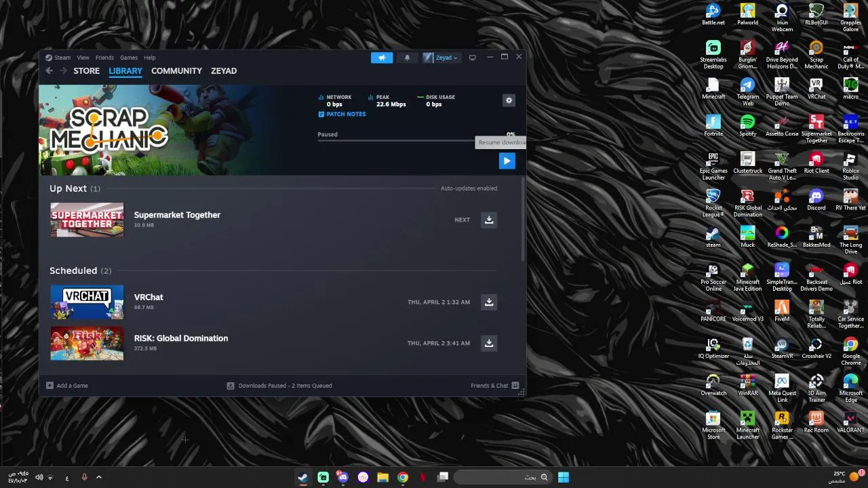Open Riot Client desktop shortcut
This screenshot has width=868, height=488.
[x=816, y=163]
